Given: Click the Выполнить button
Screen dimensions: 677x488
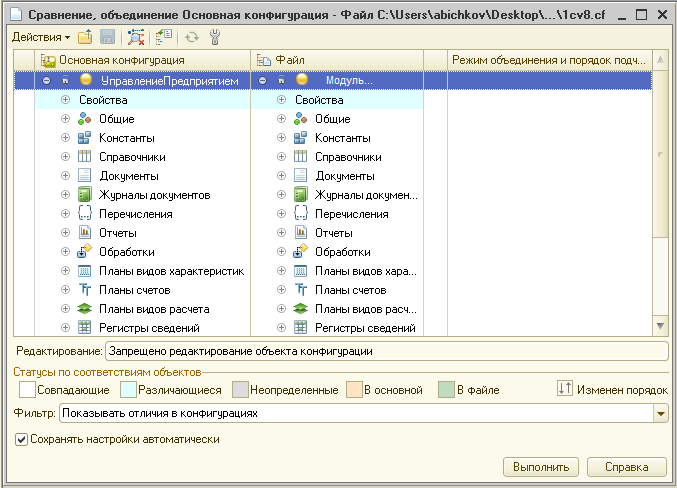Looking at the screenshot, I should point(541,467).
